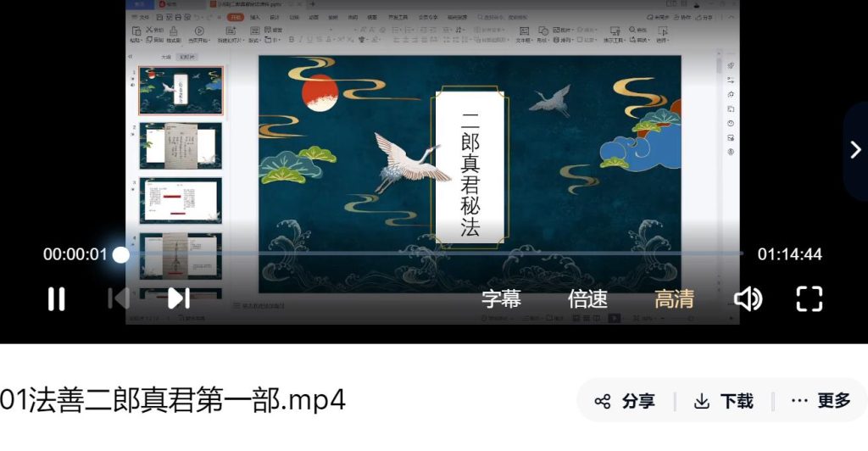Go back to the previous video
This screenshot has width=868, height=451.
coord(118,298)
